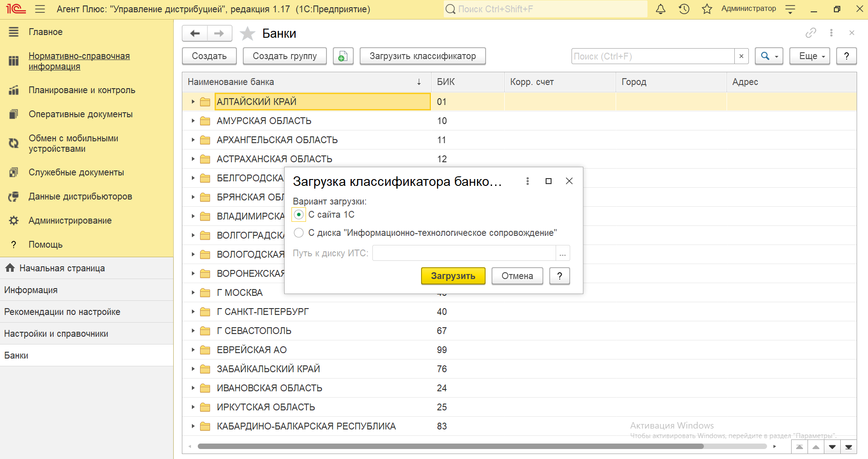Open Данные дистрибьюторов section icon
Viewport: 868px width, 459px height.
point(14,196)
